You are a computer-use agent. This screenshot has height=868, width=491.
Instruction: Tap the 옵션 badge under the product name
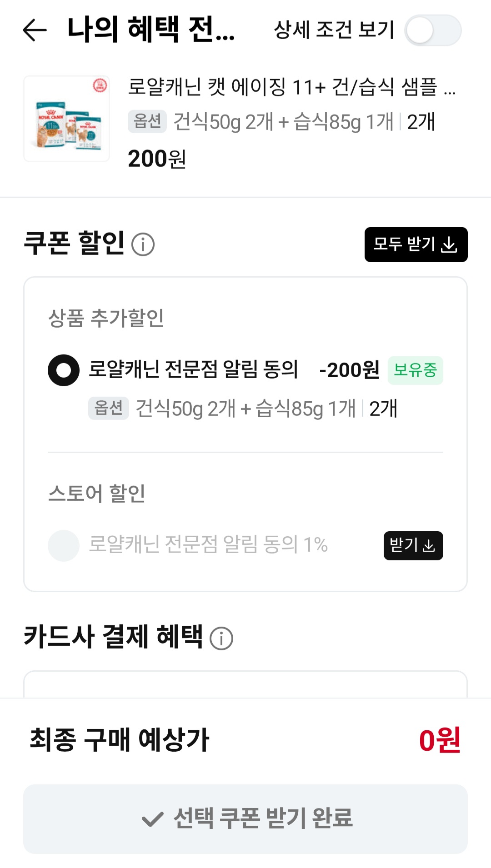tap(147, 121)
